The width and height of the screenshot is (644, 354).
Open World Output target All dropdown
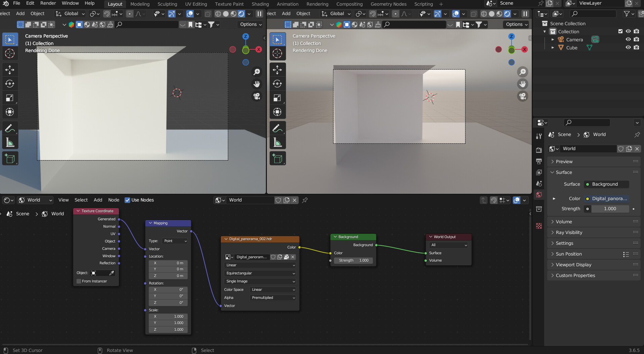(x=449, y=245)
